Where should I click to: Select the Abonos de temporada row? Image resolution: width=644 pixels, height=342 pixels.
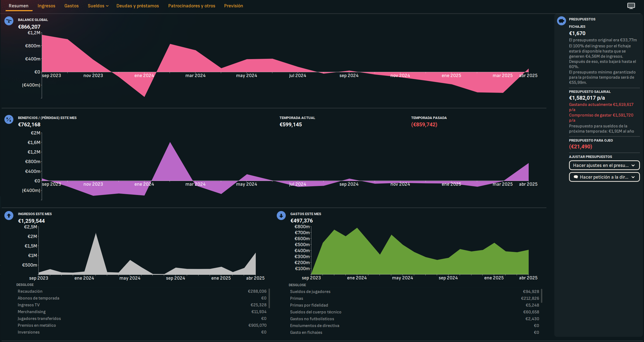[142, 298]
